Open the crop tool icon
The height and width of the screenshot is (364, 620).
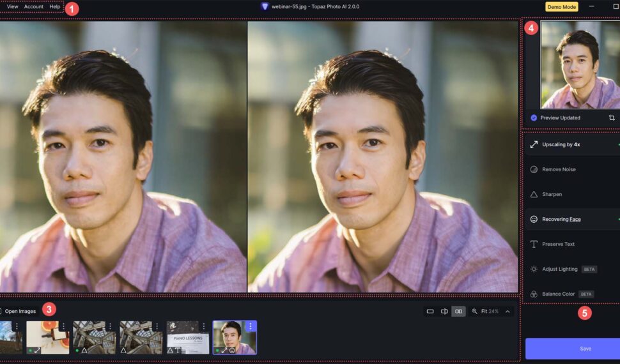click(x=612, y=118)
